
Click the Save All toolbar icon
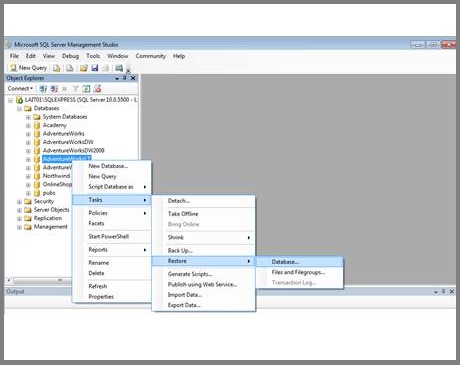[x=106, y=68]
